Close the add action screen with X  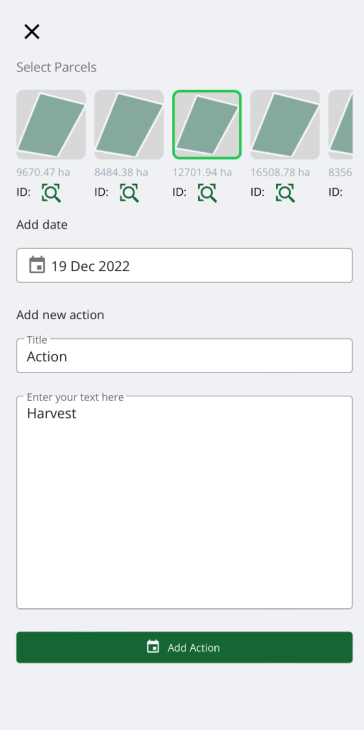tap(32, 32)
